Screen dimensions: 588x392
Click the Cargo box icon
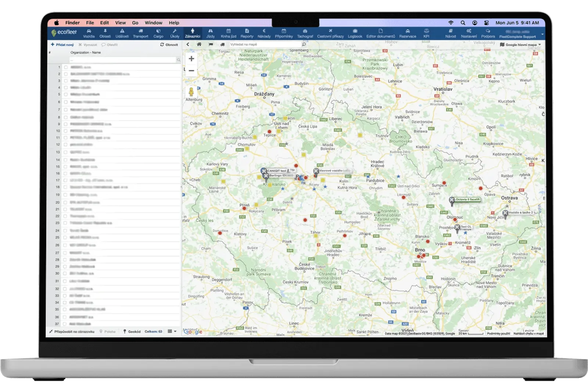(158, 33)
